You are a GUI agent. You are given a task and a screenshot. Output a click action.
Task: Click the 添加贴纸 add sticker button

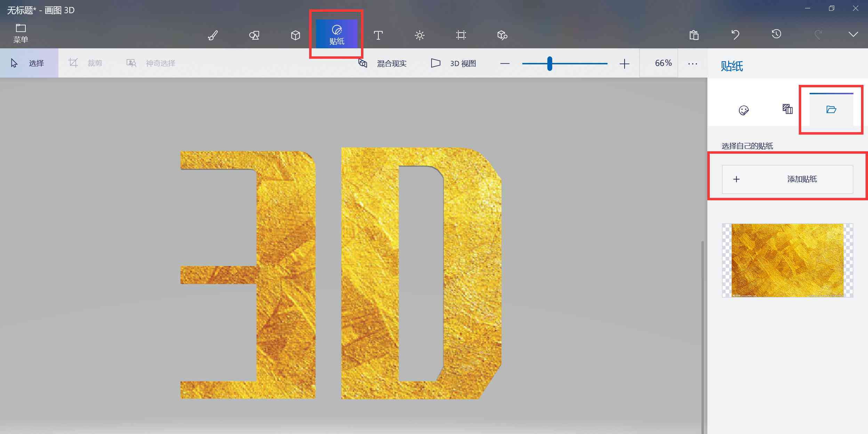tap(787, 179)
